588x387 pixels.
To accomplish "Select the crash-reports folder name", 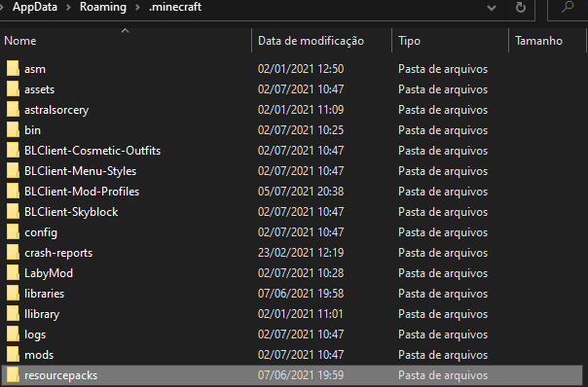I will click(58, 253).
